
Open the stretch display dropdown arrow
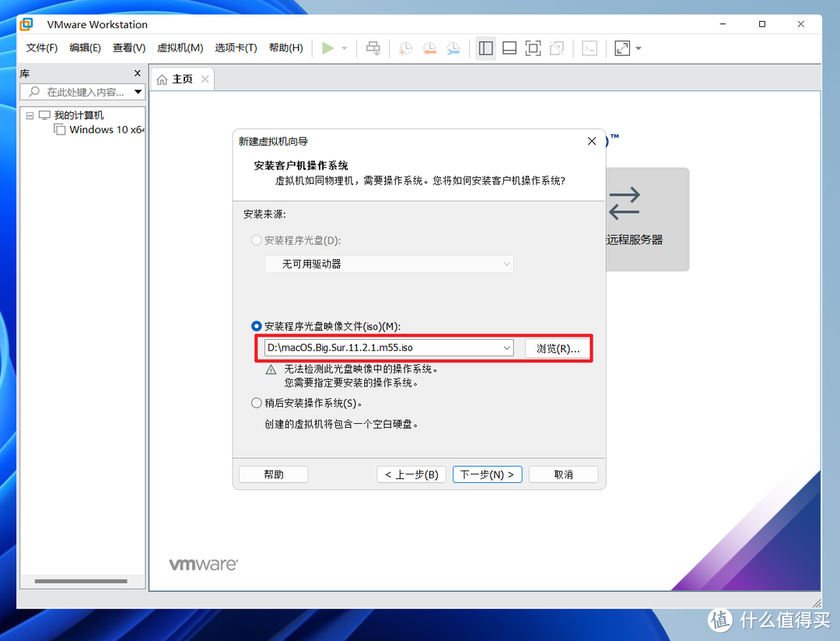(639, 48)
